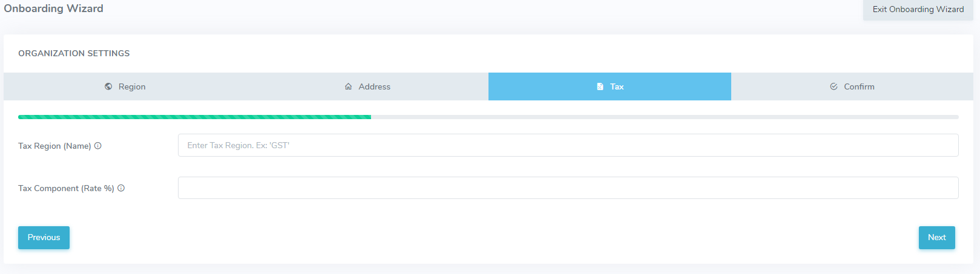980x274 pixels.
Task: Focus the Tax Component rate input field
Action: 568,188
